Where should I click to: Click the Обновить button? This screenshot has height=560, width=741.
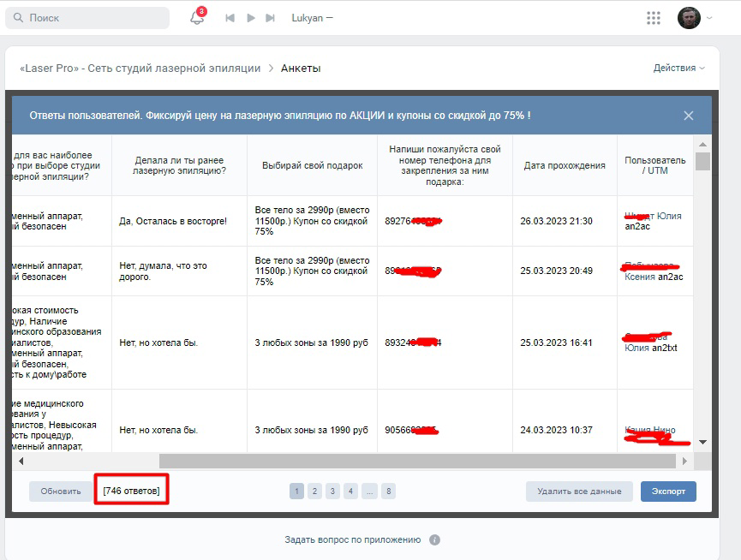tap(61, 491)
